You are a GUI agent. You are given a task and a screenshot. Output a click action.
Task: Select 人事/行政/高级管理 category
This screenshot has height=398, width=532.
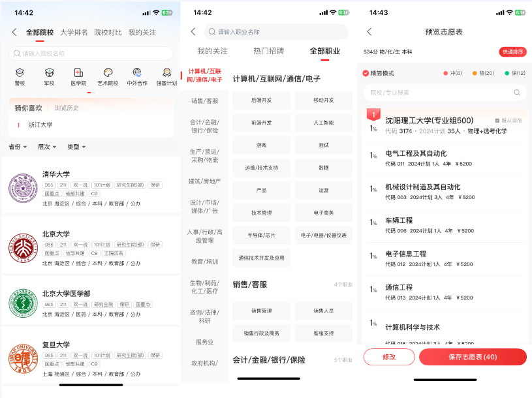204,236
